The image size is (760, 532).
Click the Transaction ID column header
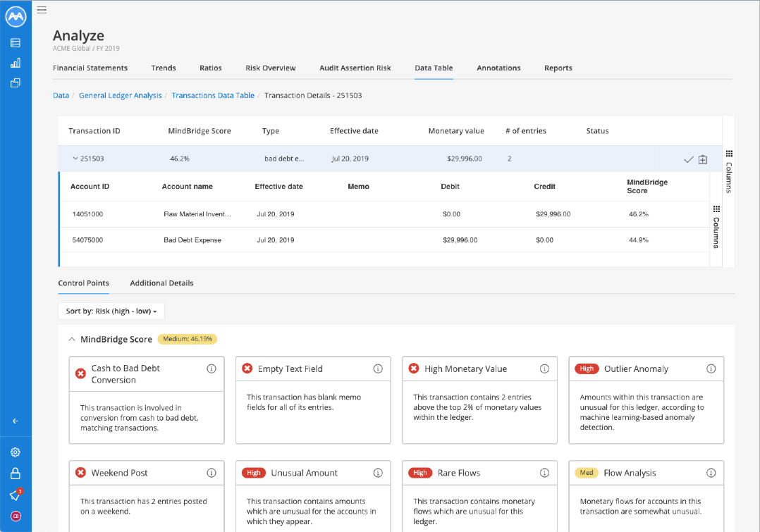[94, 131]
